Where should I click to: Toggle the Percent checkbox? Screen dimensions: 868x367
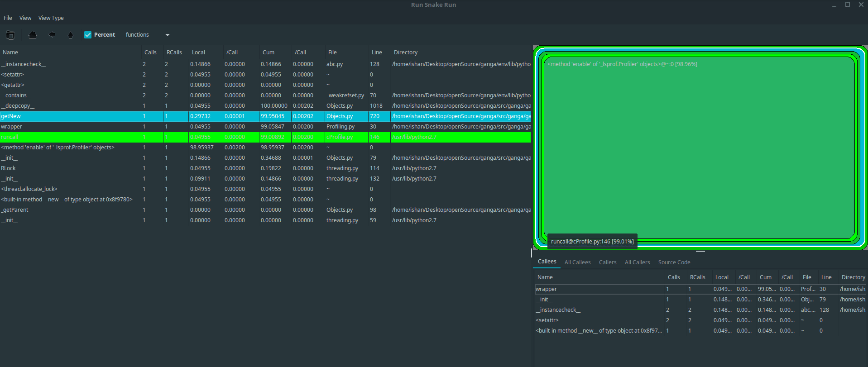pos(88,35)
